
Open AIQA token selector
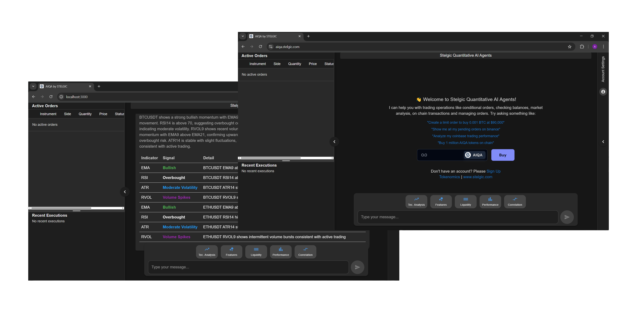(x=474, y=155)
